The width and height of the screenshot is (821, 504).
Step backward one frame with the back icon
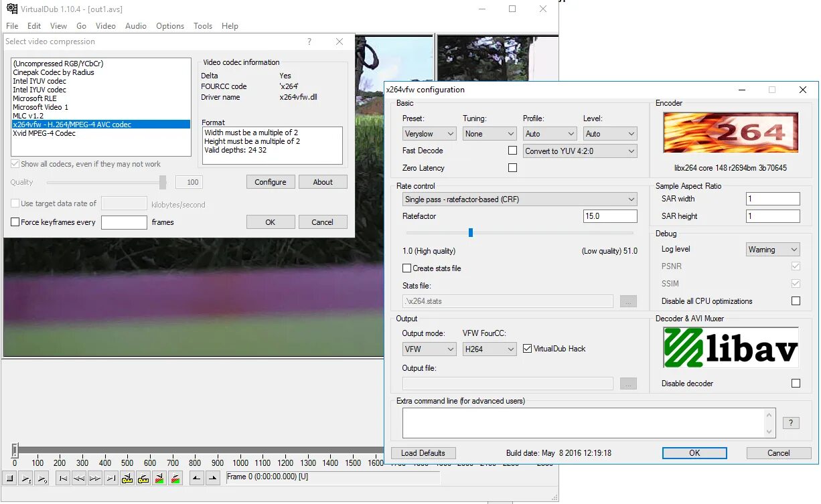pyautogui.click(x=79, y=478)
